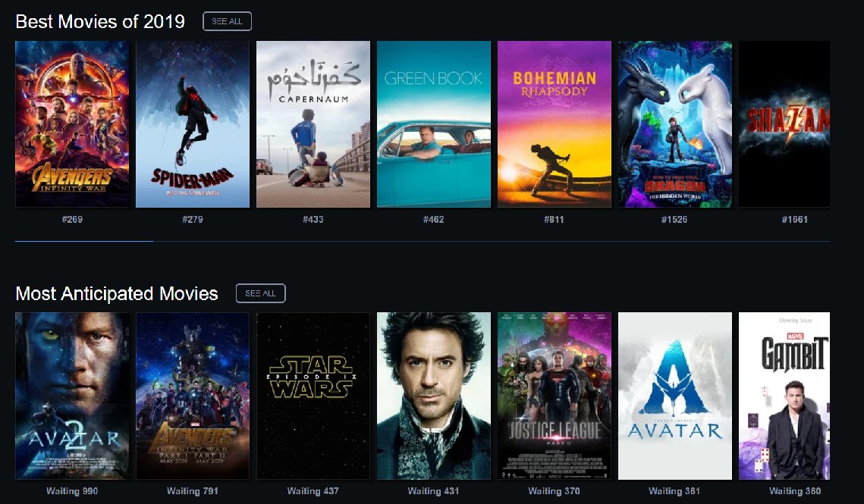Viewport: 864px width, 504px height.
Task: Click See All for Most Anticipated Movies
Action: click(x=261, y=293)
